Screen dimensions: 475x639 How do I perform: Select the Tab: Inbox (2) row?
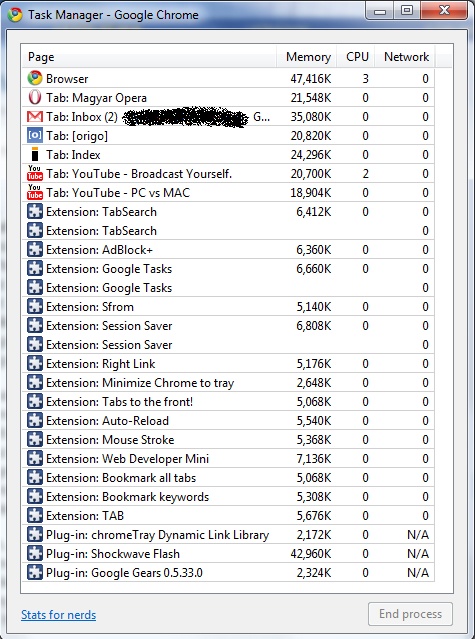[228, 116]
